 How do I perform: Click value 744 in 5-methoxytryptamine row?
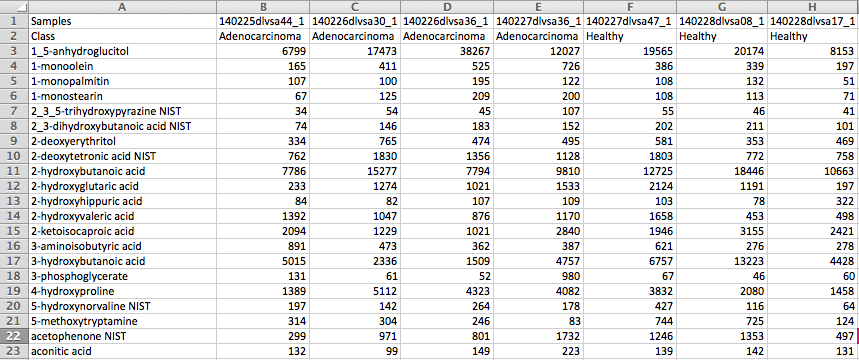[630, 321]
